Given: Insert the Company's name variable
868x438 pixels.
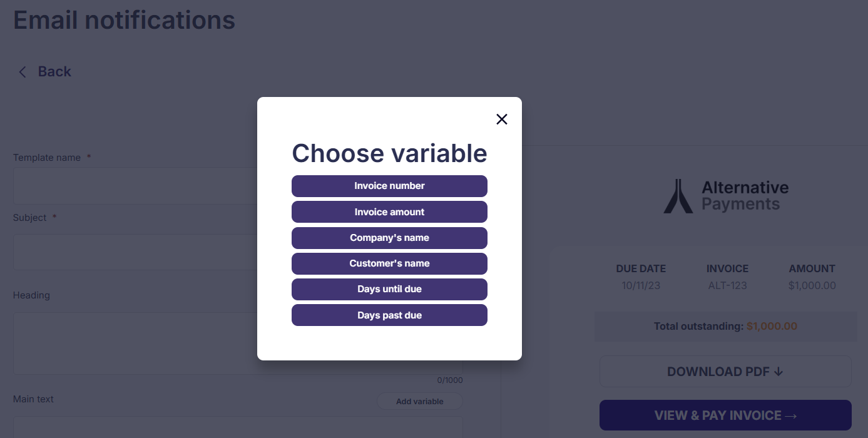Looking at the screenshot, I should (x=389, y=238).
